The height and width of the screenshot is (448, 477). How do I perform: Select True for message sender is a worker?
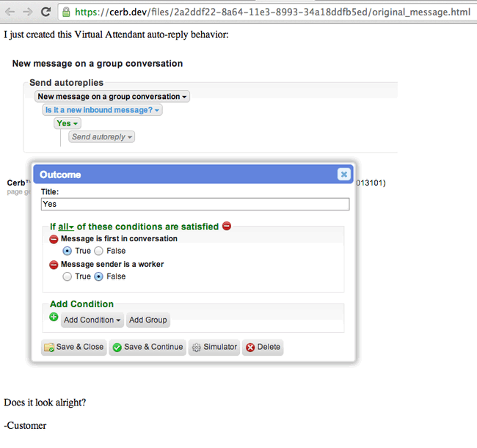(x=67, y=276)
